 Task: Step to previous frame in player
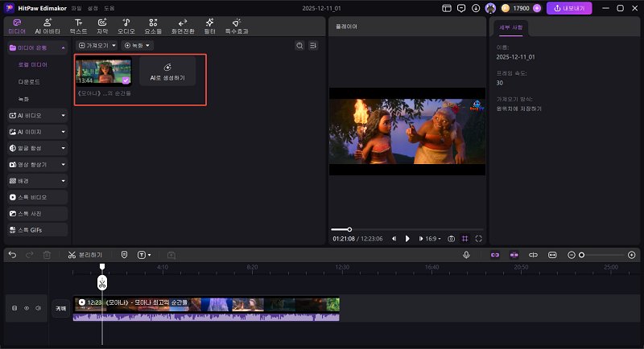coord(394,239)
